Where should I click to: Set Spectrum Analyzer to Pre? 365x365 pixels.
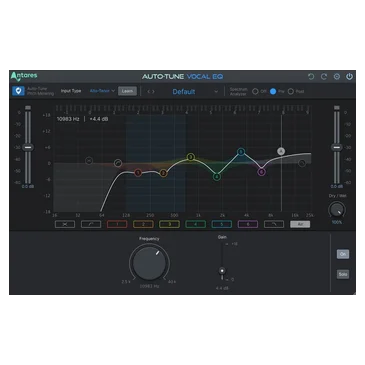(x=273, y=91)
